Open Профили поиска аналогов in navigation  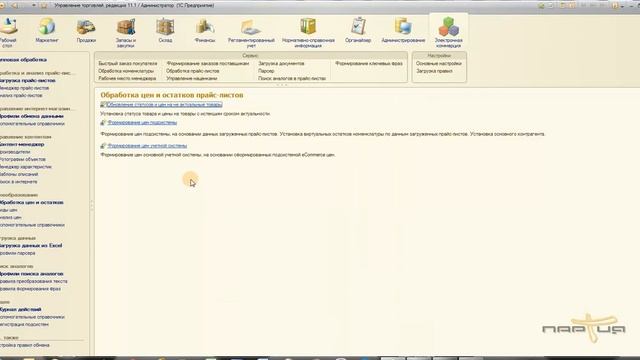[x=32, y=274]
